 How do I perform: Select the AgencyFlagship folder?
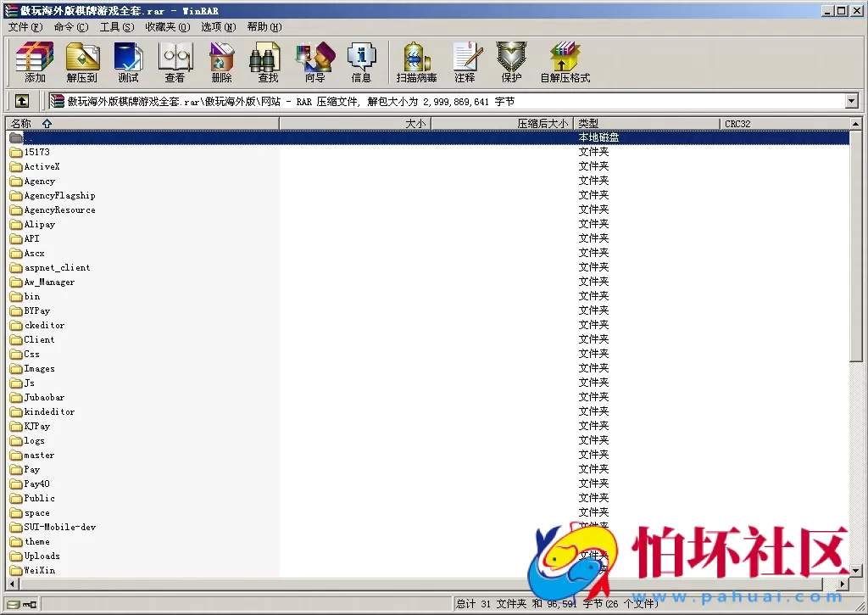(x=59, y=196)
